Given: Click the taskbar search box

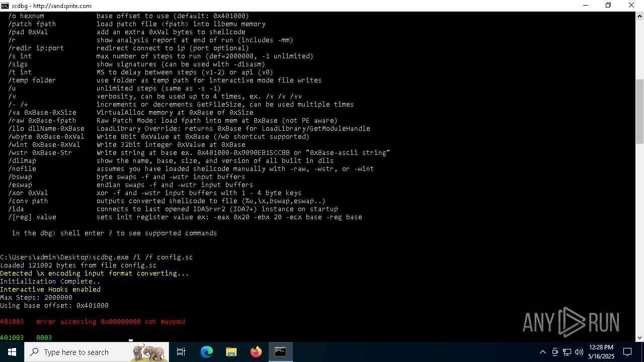Looking at the screenshot, I should [97, 352].
